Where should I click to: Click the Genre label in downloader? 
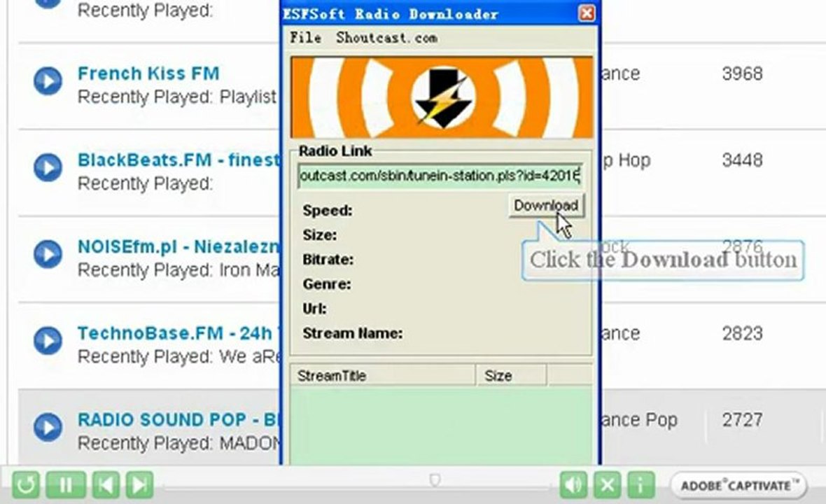point(327,284)
